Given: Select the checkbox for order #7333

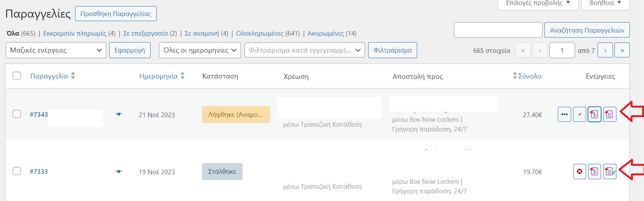Looking at the screenshot, I should [16, 171].
